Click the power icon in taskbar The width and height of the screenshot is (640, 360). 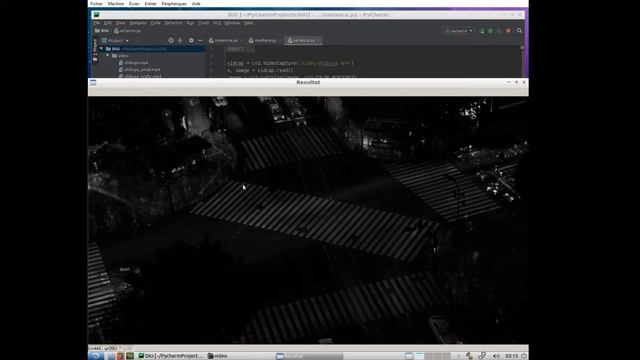(x=524, y=356)
